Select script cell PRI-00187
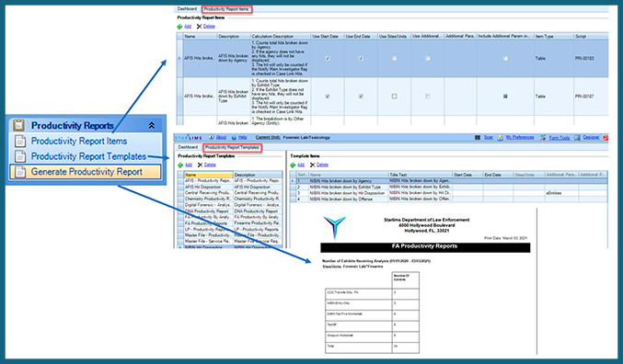 (584, 97)
